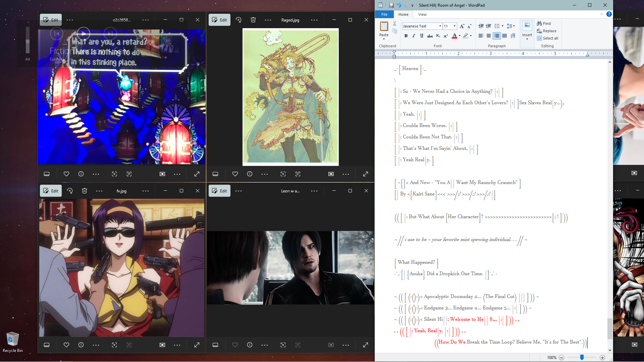Open the paragraph settings dialog icon
The height and width of the screenshot is (362, 644).
pos(513,36)
